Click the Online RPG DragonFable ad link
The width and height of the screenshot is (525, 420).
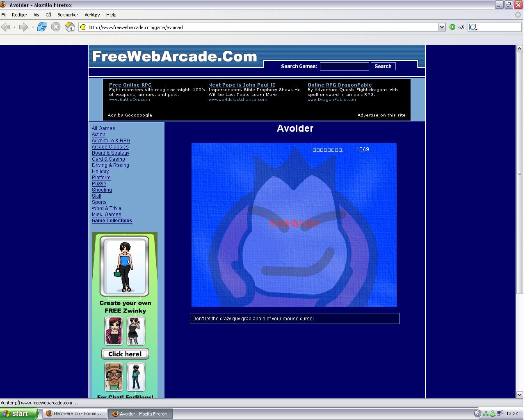point(340,85)
